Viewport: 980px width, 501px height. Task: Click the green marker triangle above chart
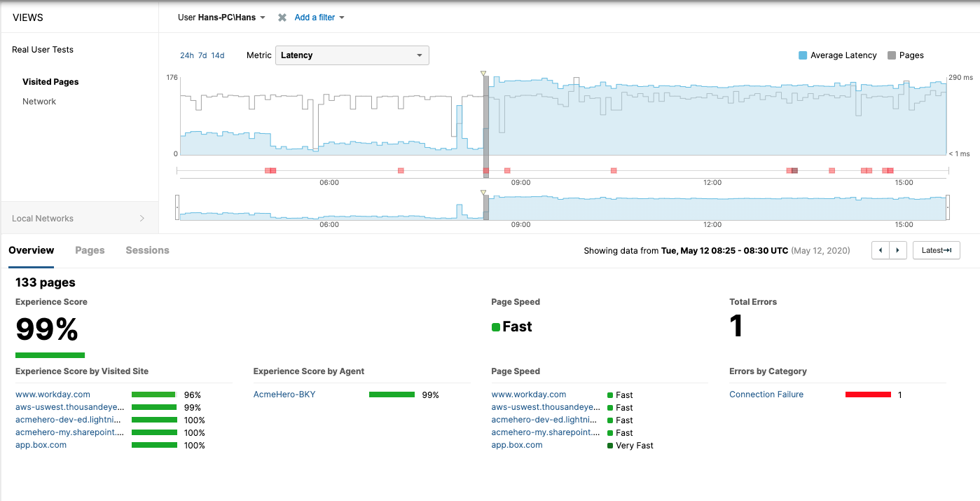pos(483,73)
